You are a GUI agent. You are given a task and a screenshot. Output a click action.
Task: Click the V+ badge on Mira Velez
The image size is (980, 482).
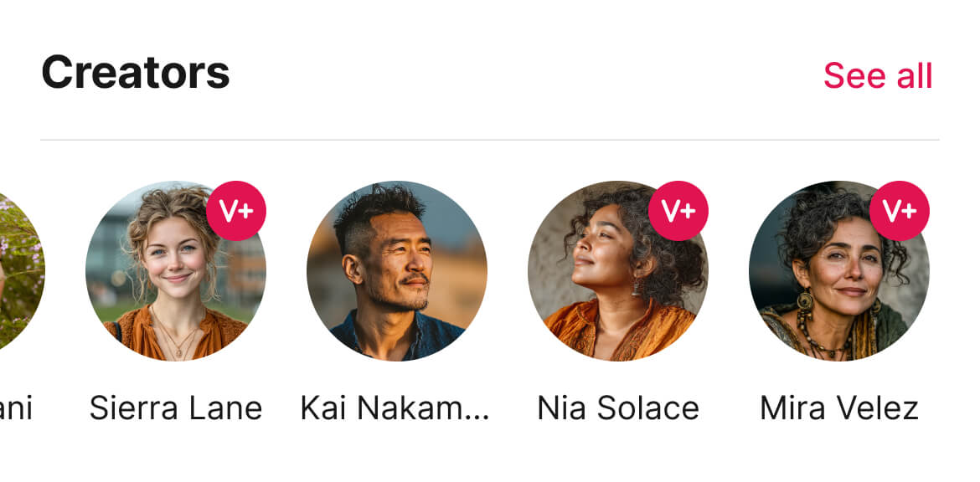pos(900,211)
